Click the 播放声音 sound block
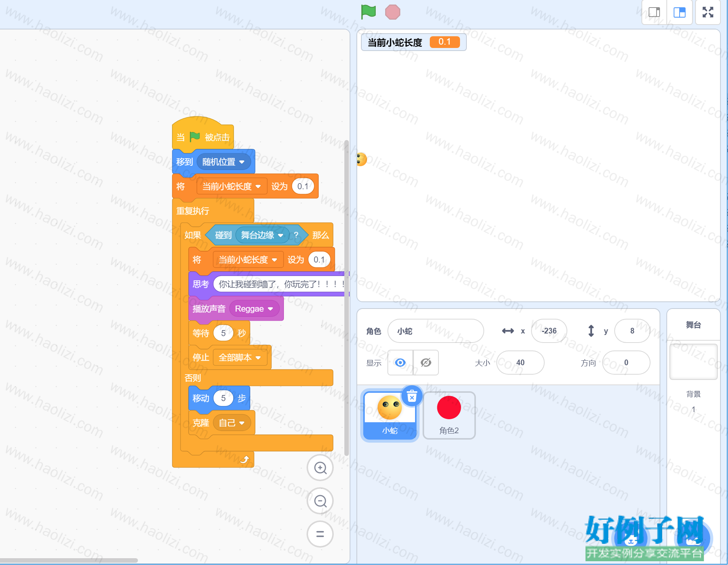The image size is (728, 565). pyautogui.click(x=209, y=309)
